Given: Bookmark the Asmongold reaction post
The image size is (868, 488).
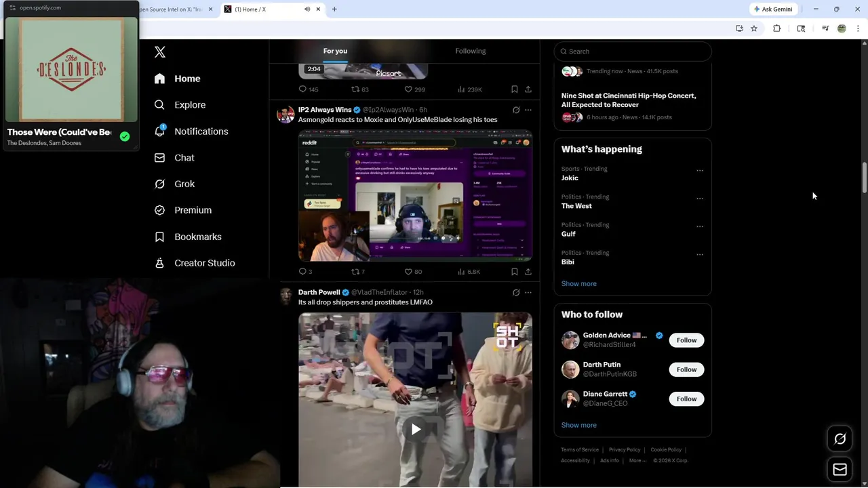Looking at the screenshot, I should point(515,272).
